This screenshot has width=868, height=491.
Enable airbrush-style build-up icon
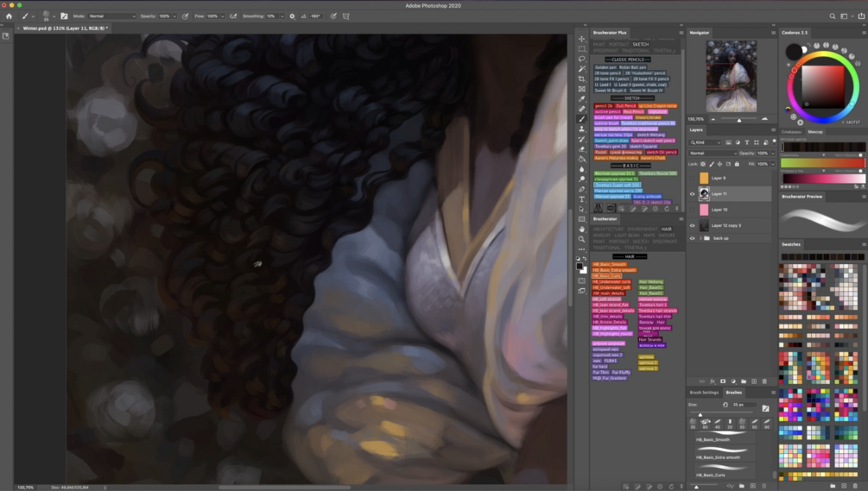tap(233, 16)
